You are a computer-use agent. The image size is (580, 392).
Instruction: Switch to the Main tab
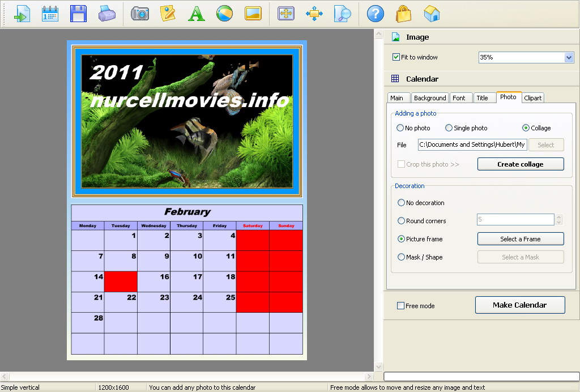pos(398,98)
